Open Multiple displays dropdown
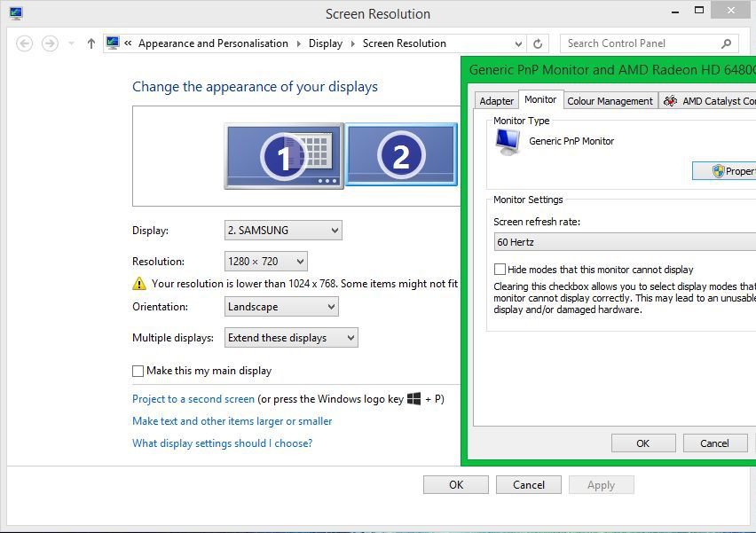The height and width of the screenshot is (533, 756). 291,338
